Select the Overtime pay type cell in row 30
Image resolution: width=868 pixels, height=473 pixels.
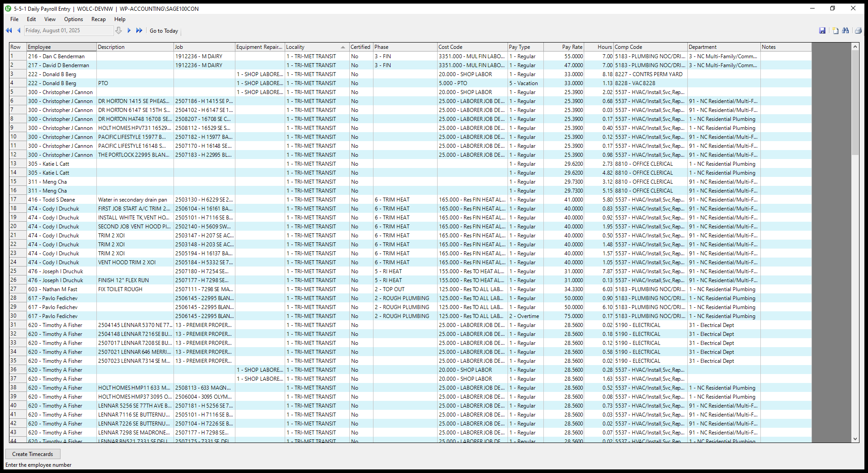point(525,316)
